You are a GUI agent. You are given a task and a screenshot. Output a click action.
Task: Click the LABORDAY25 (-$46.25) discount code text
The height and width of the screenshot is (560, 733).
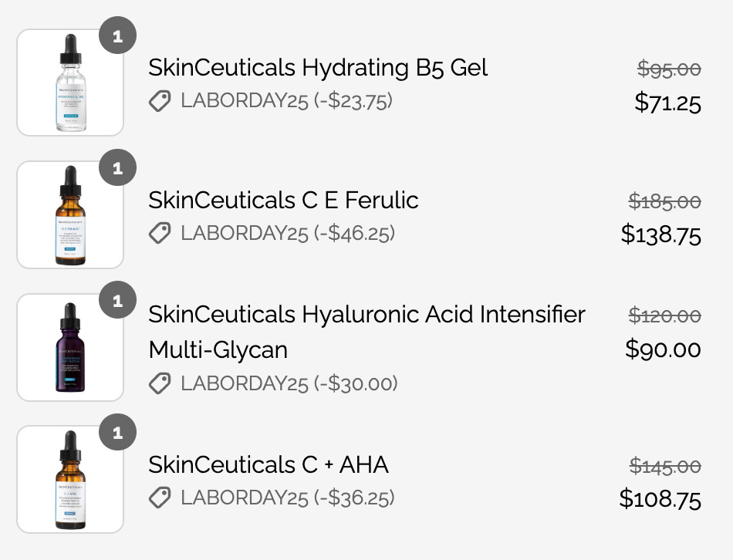coord(288,233)
